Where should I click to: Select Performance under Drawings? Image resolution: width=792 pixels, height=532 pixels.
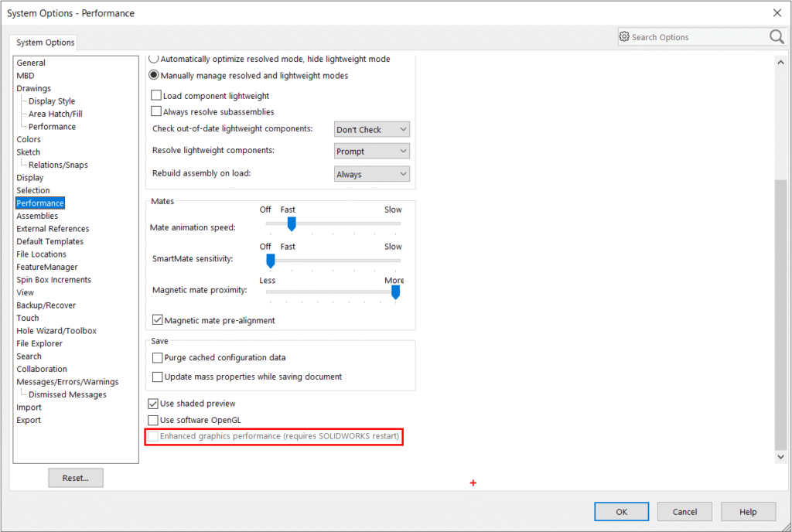(52, 126)
